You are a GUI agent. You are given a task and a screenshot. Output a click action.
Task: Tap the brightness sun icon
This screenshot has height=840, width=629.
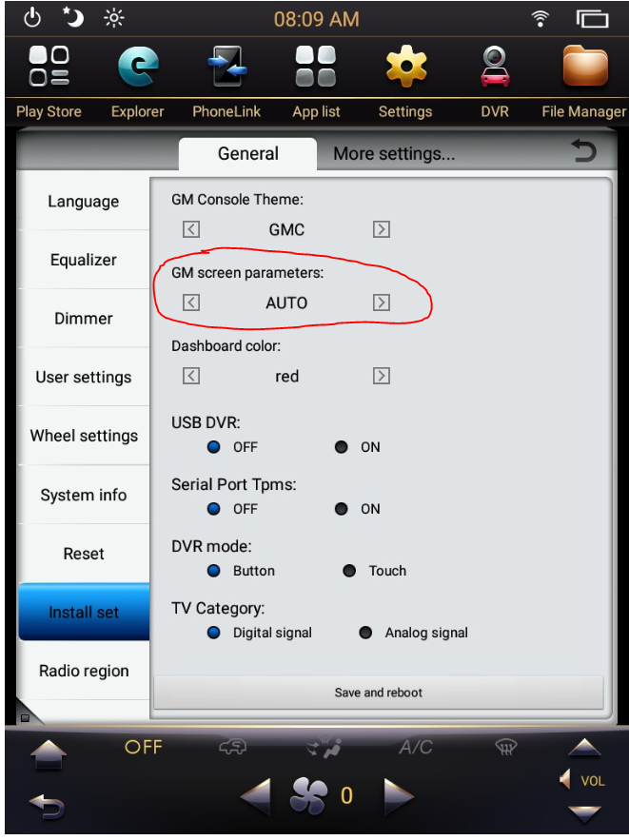[113, 18]
